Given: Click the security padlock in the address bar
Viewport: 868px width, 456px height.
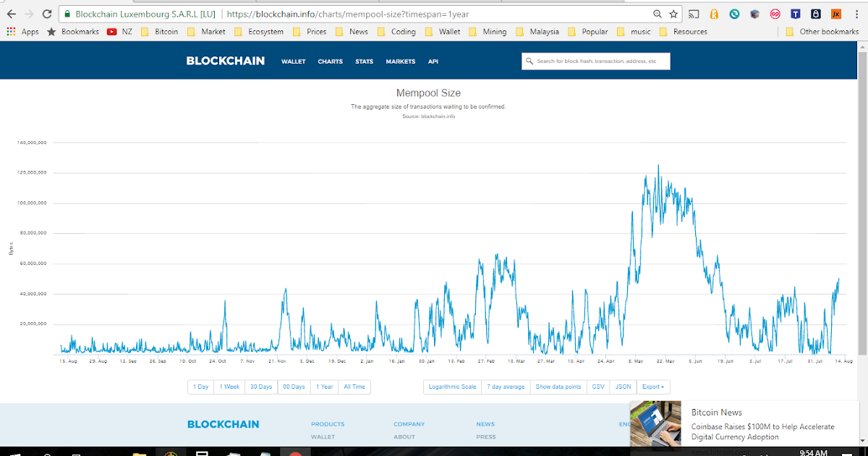Looking at the screenshot, I should [67, 13].
